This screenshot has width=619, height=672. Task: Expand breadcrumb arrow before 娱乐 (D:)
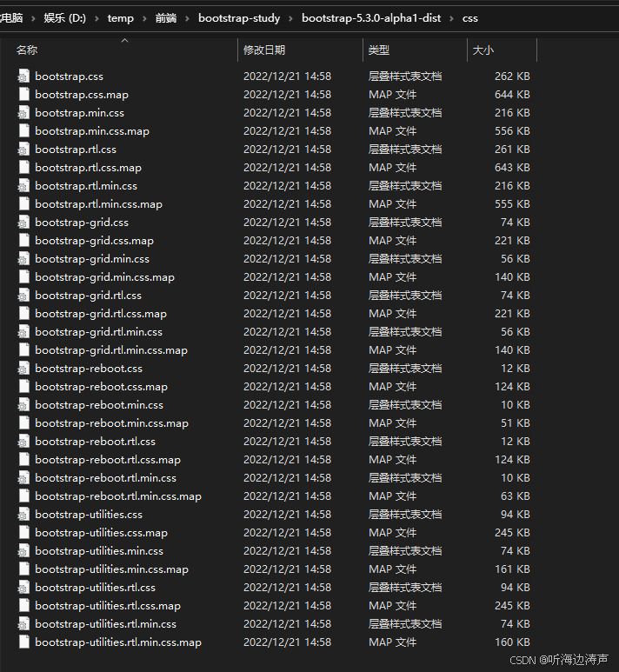[x=33, y=18]
